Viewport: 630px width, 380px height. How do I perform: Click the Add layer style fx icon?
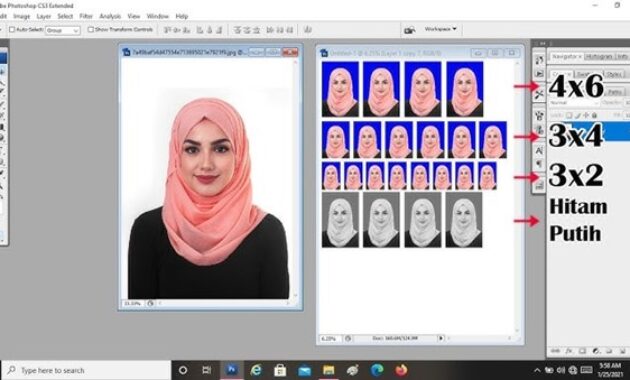(569, 351)
